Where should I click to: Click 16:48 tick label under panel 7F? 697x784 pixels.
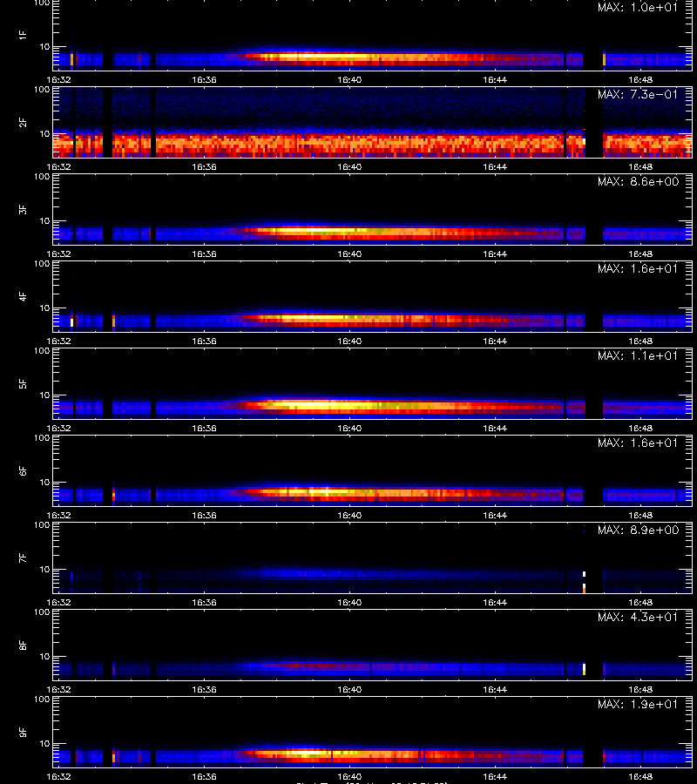coord(640,603)
